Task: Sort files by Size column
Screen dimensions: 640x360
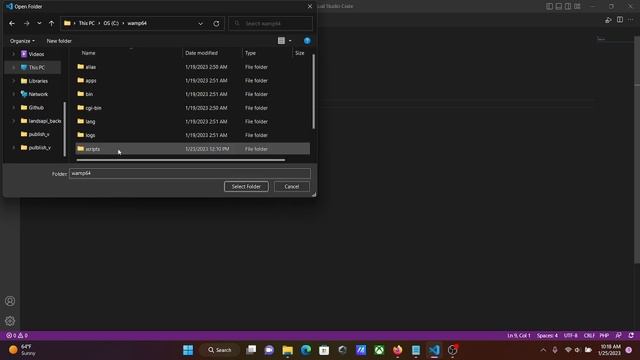Action: [301, 53]
